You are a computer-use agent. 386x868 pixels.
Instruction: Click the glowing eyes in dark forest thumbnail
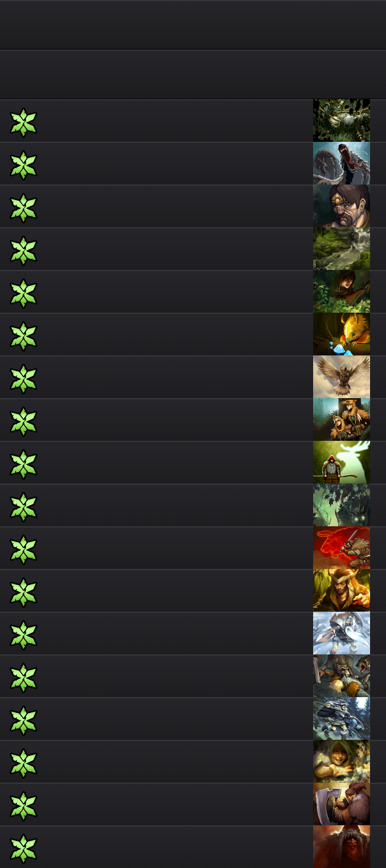[x=342, y=505]
